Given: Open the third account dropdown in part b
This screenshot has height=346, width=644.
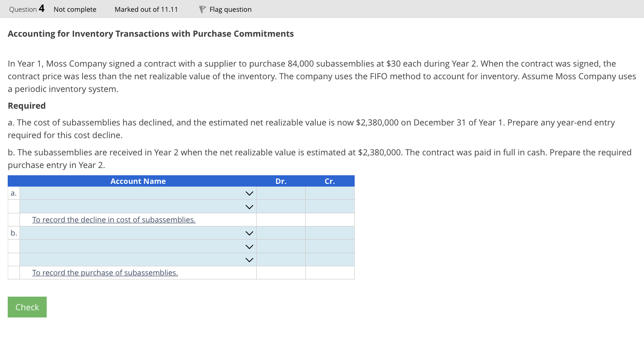Looking at the screenshot, I should 249,259.
